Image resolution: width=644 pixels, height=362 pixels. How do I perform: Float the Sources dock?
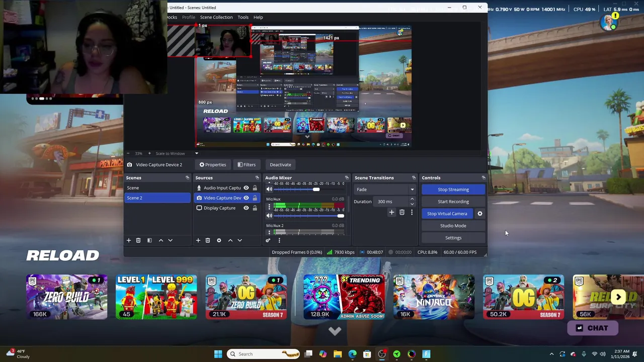tap(257, 177)
